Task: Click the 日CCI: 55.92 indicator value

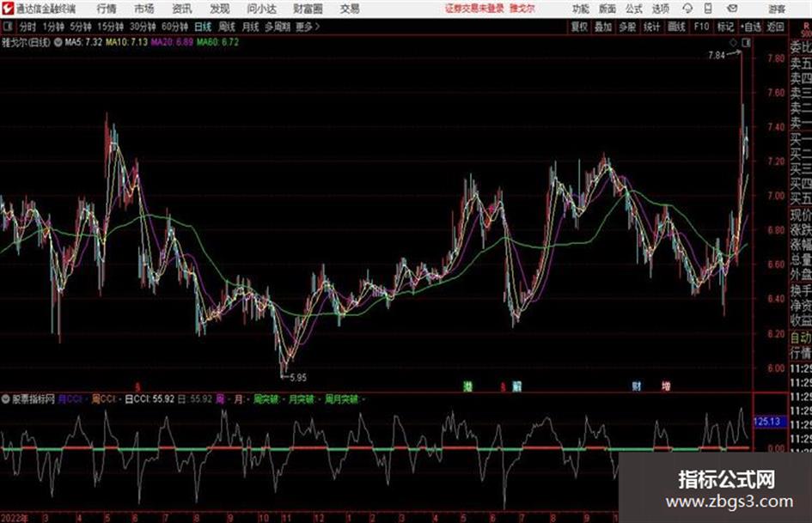Action: pos(150,399)
